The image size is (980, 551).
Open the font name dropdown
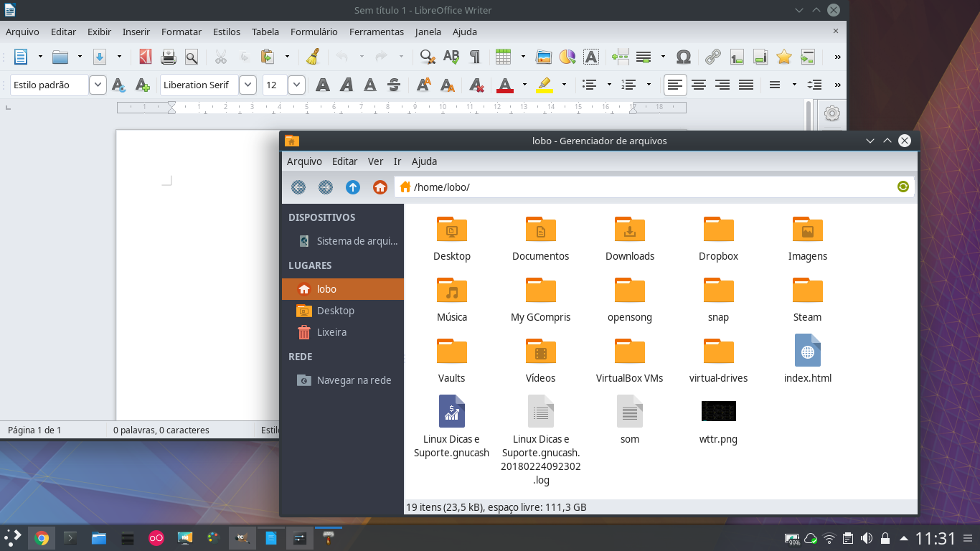pyautogui.click(x=248, y=84)
